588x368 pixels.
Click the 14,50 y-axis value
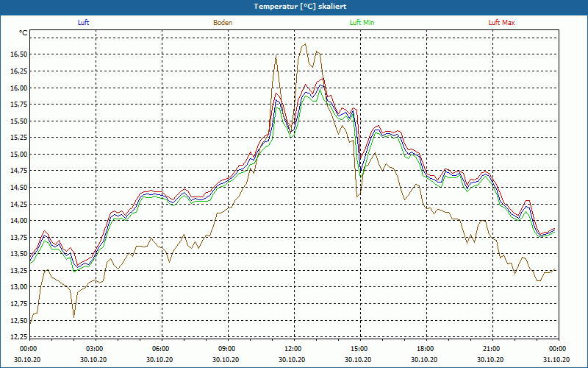tap(19, 188)
